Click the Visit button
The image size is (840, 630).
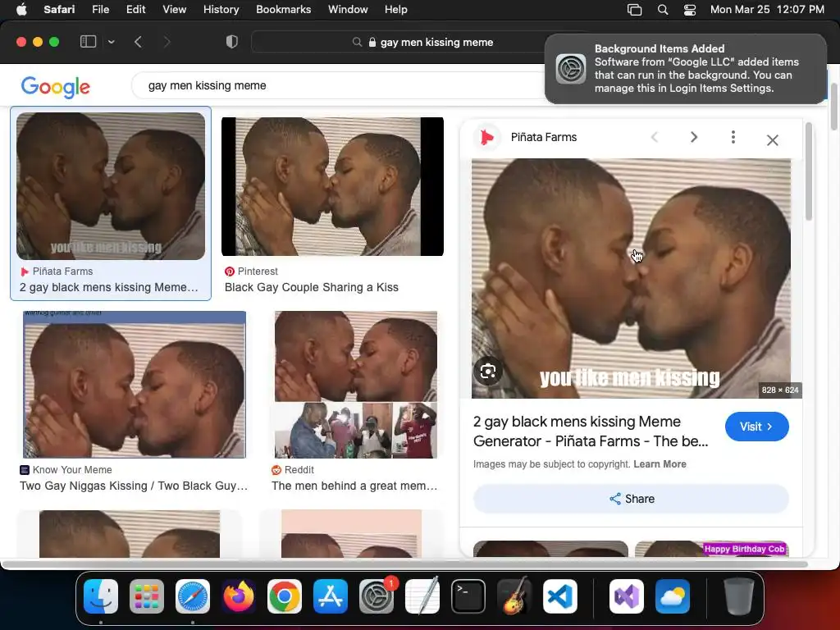(x=756, y=427)
